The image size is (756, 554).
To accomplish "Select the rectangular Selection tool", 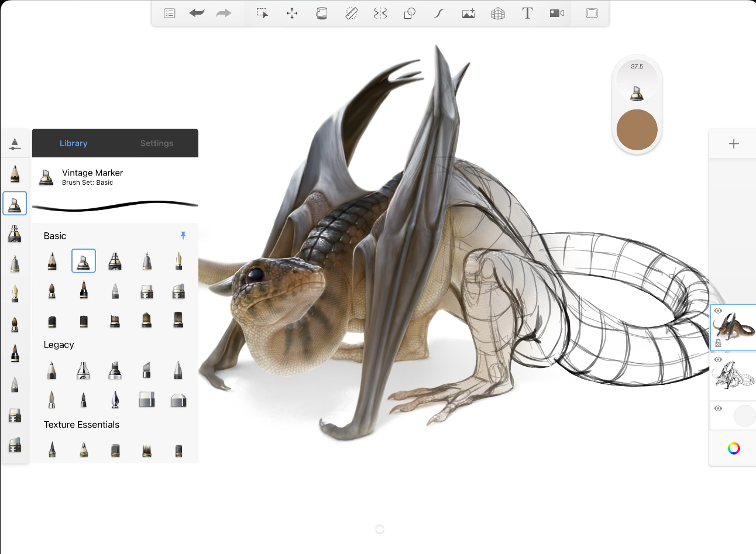I will point(262,13).
